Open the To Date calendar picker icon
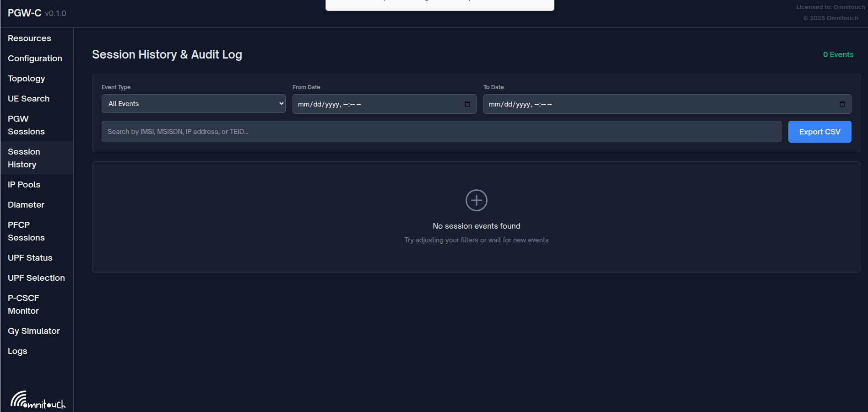The height and width of the screenshot is (412, 868). pos(842,104)
